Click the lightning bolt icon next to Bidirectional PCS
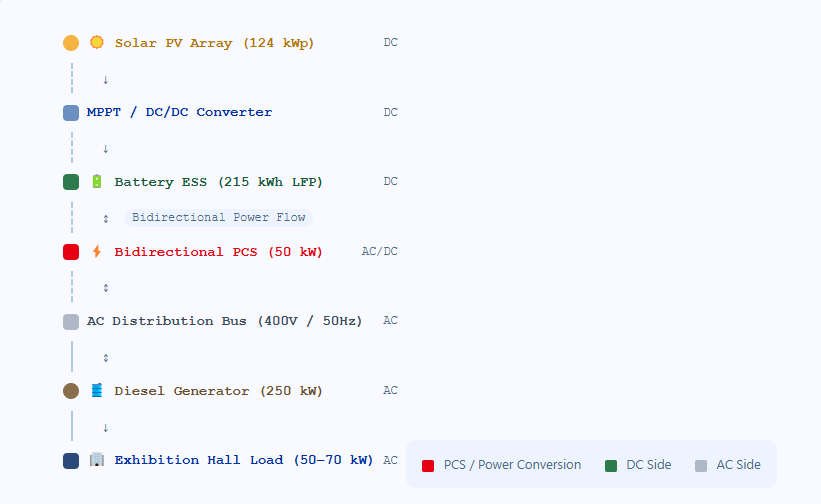The image size is (821, 504). 96,252
